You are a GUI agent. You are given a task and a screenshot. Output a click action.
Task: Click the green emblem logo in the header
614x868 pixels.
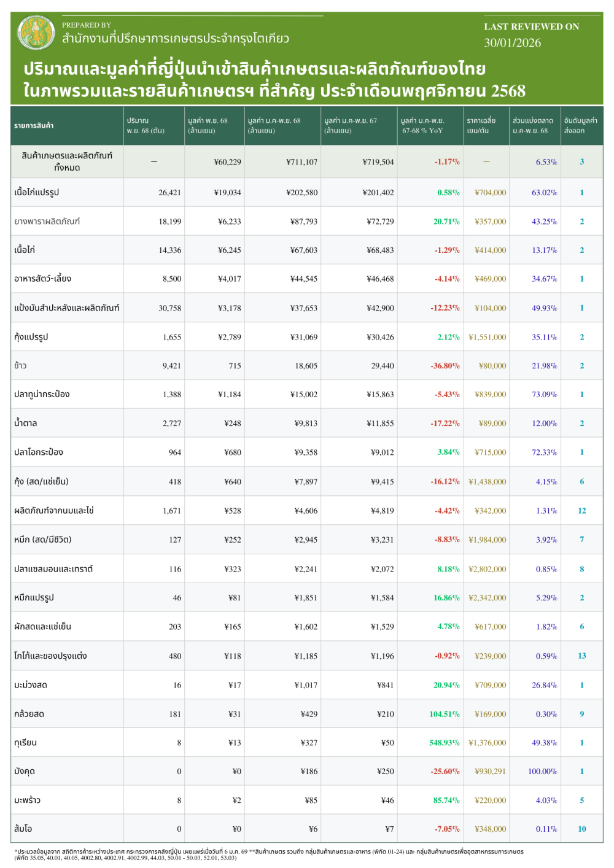[37, 33]
